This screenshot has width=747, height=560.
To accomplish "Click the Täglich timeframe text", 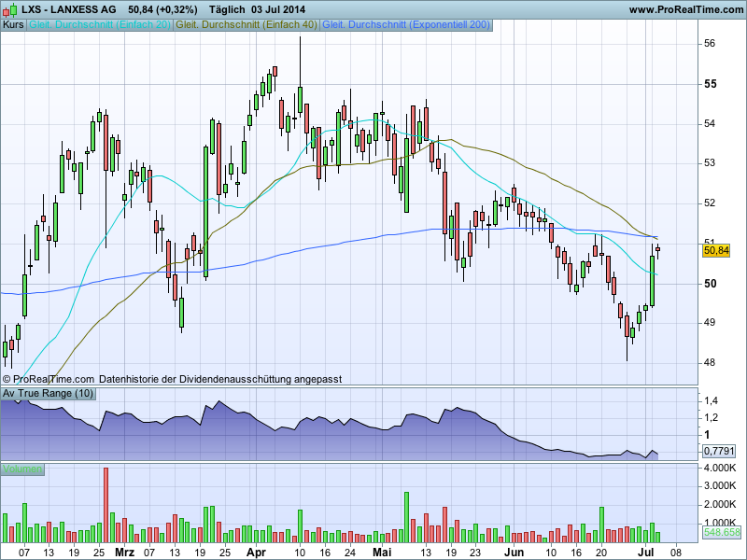I will (x=227, y=9).
